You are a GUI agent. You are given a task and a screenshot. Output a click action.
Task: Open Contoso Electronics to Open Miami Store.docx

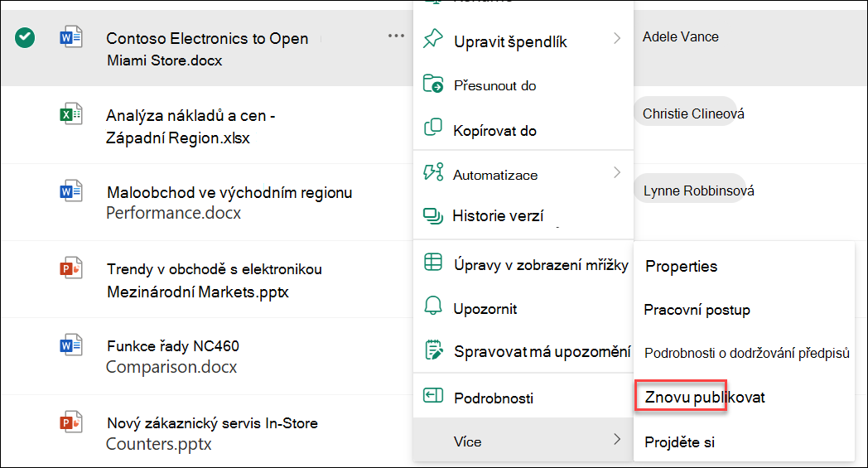(207, 49)
